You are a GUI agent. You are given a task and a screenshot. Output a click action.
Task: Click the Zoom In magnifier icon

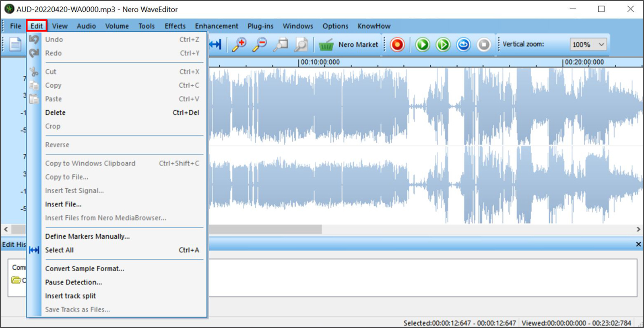coord(239,44)
